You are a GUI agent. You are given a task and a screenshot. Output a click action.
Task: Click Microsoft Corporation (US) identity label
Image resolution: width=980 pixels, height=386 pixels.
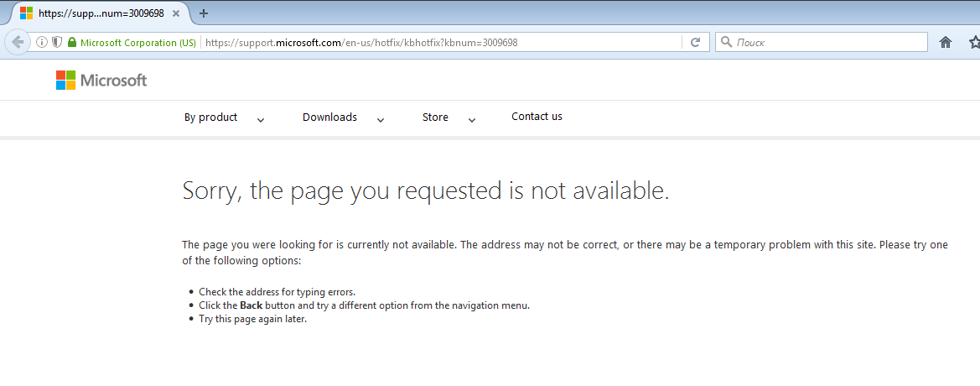pos(138,43)
